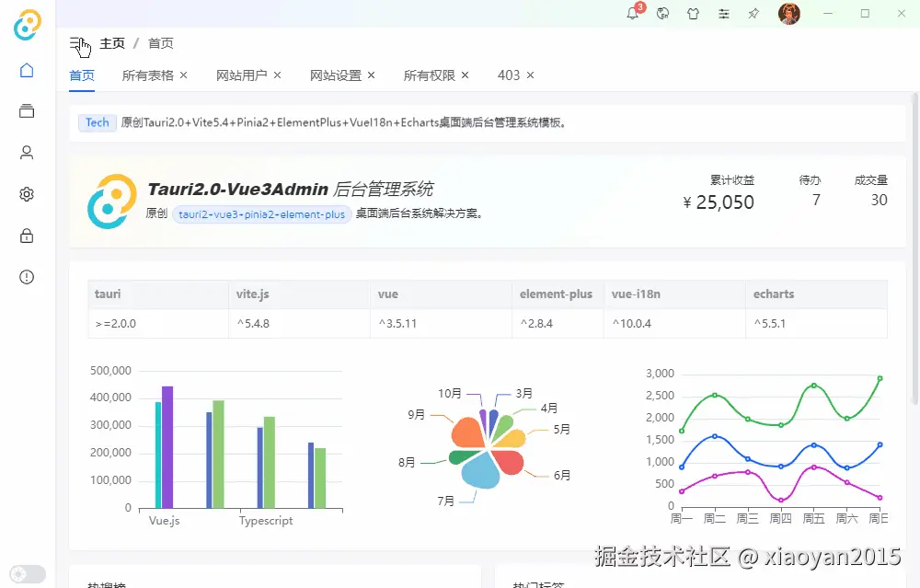Switch to the 网站设置 tab

[x=336, y=75]
